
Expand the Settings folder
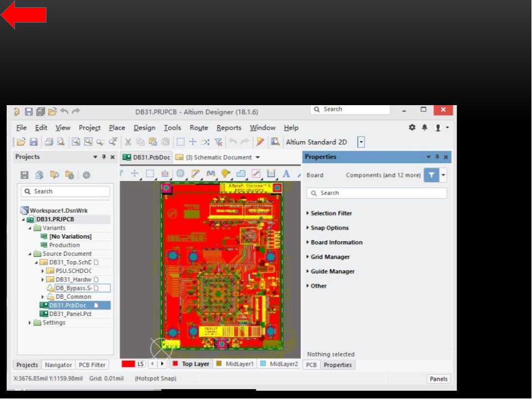30,323
